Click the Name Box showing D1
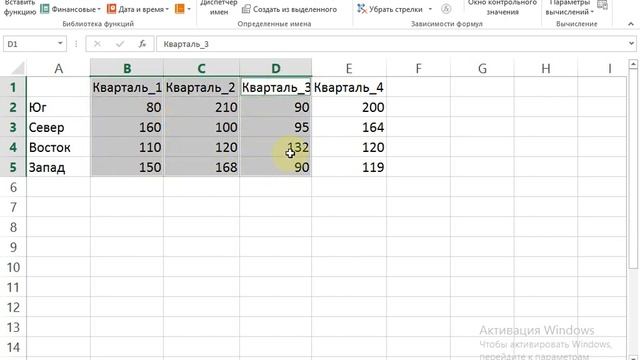Image resolution: width=640 pixels, height=360 pixels. (x=30, y=44)
